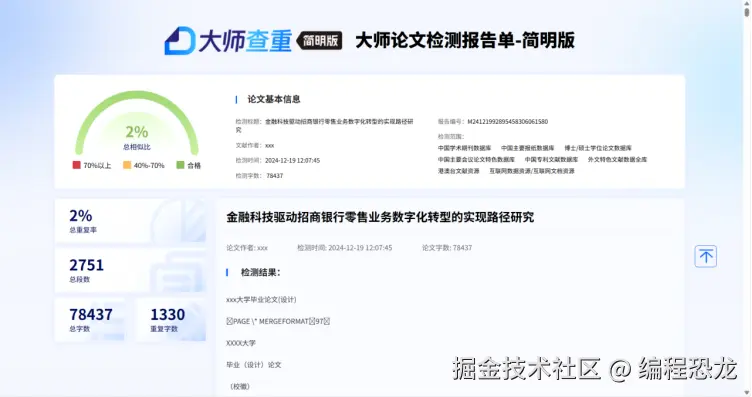
Task: Select the 2751 总段数 card
Action: click(x=130, y=270)
